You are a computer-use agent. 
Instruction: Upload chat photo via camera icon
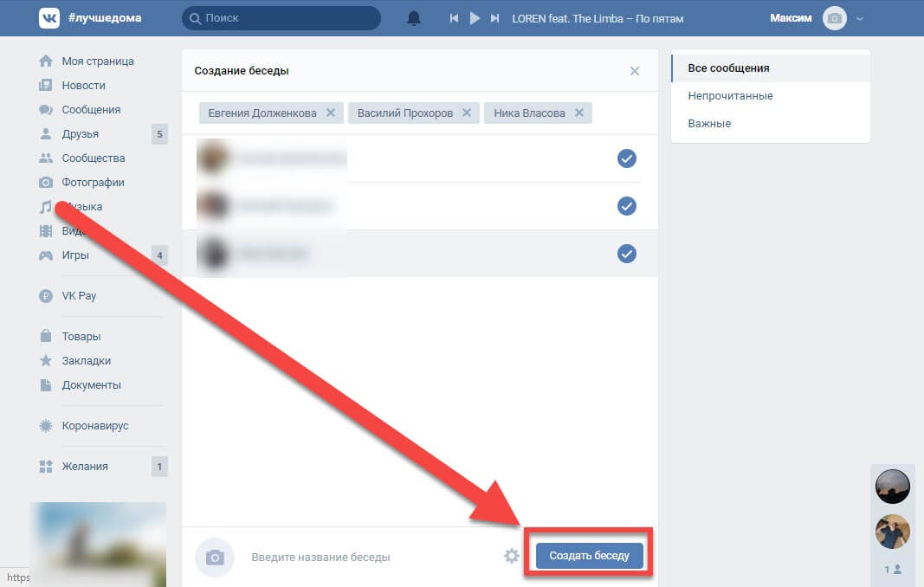(x=215, y=557)
